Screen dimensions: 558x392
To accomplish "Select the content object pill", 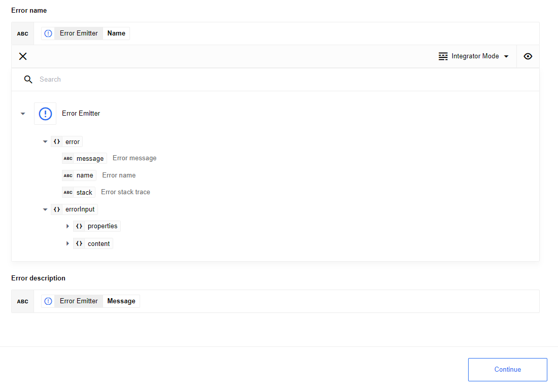I will coord(93,243).
